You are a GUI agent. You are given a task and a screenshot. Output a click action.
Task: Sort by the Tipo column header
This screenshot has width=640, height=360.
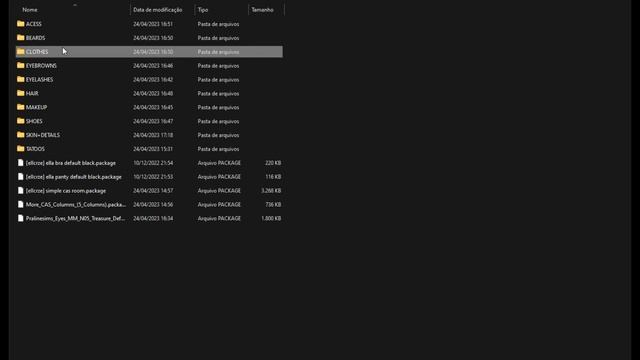[203, 9]
